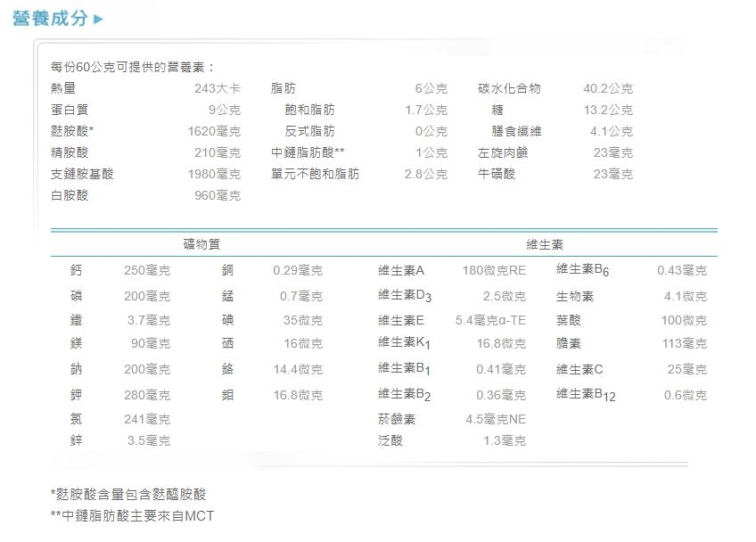The image size is (756, 542).
Task: Click the 5.4毫克α-TE value
Action: point(490,320)
